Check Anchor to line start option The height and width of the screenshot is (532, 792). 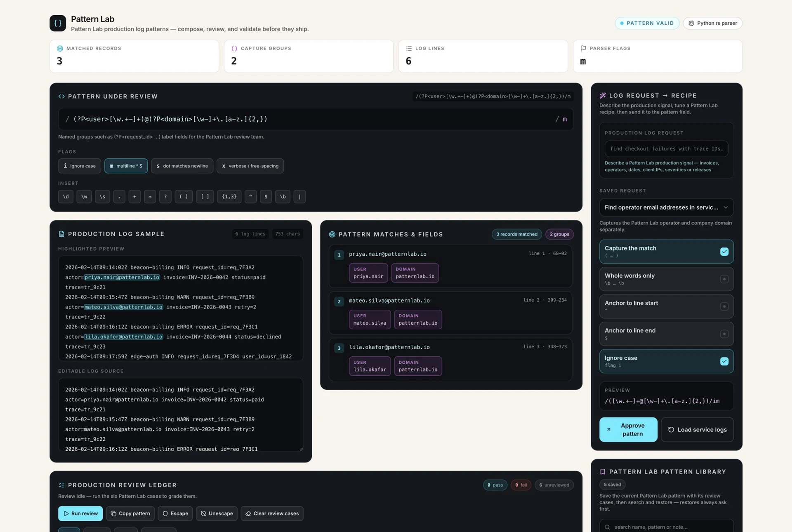(666, 306)
